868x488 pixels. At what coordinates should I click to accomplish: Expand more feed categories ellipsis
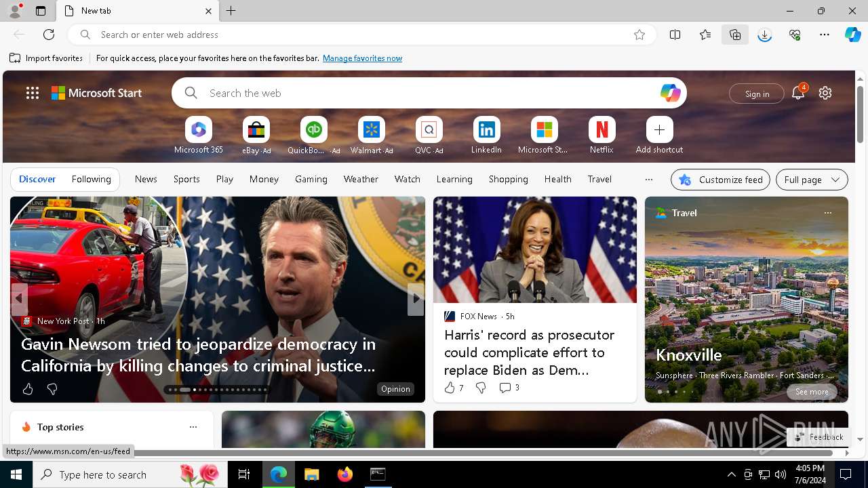click(648, 180)
